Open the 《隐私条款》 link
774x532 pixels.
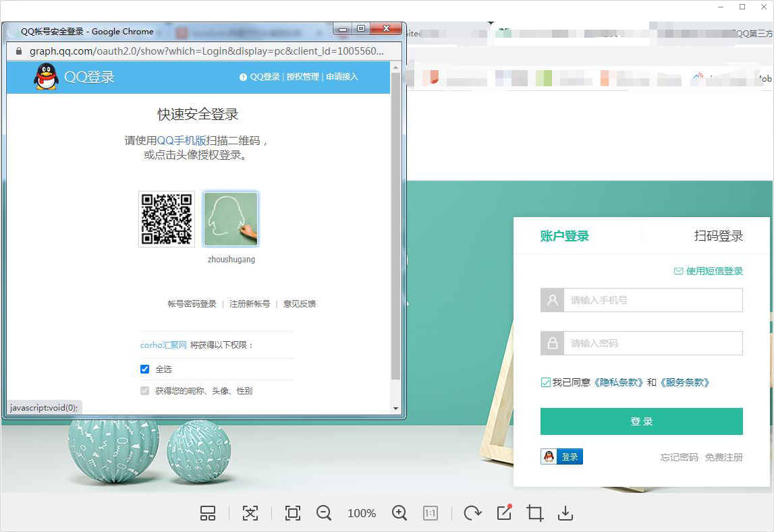[619, 382]
